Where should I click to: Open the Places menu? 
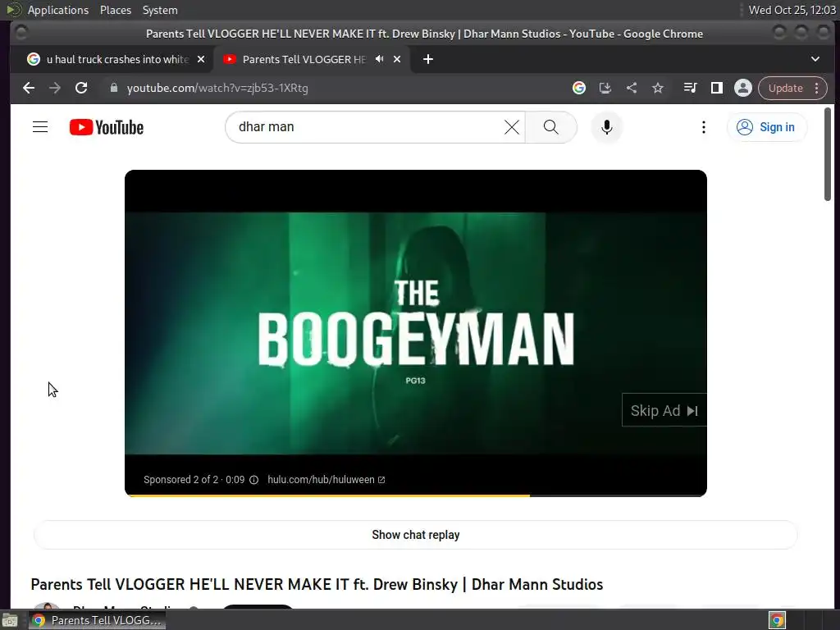pos(116,10)
